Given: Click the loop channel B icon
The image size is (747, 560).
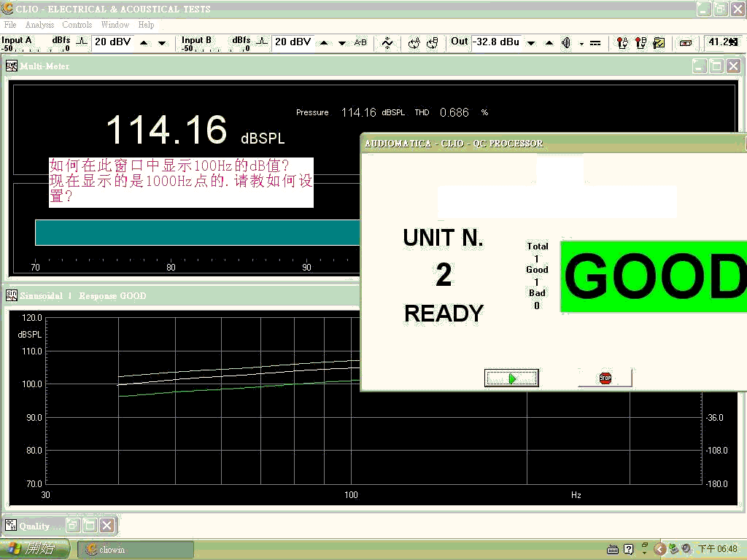Looking at the screenshot, I should [432, 42].
